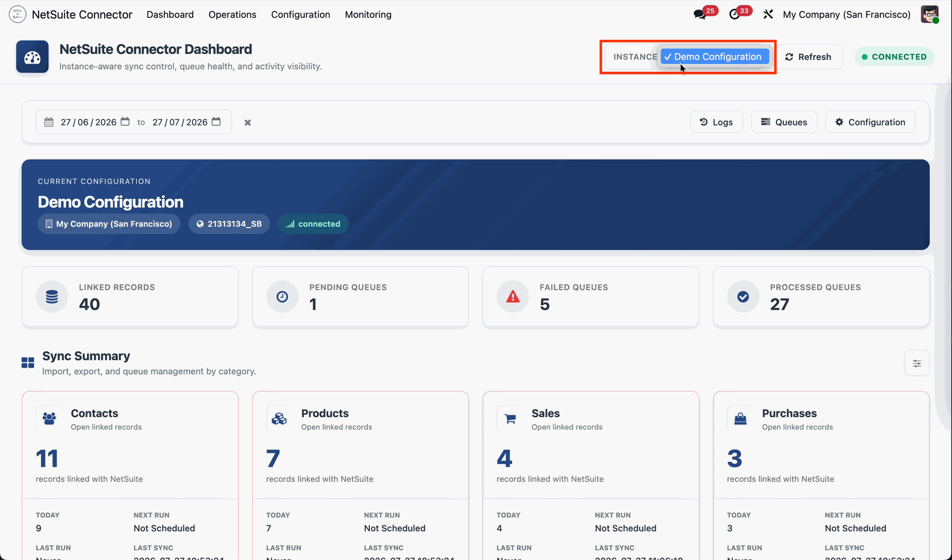Click the end date field 27/07/2026
Viewport: 952px width, 560px height.
pos(180,122)
